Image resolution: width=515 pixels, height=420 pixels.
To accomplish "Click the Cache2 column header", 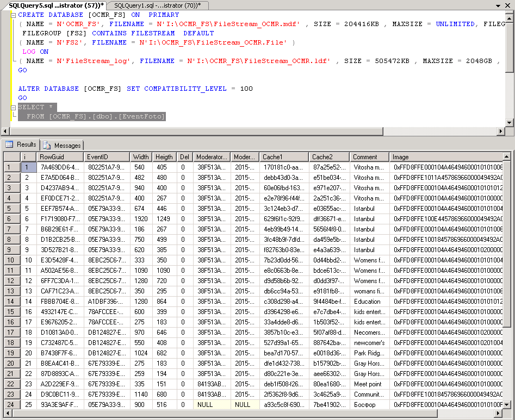I will tap(329, 157).
